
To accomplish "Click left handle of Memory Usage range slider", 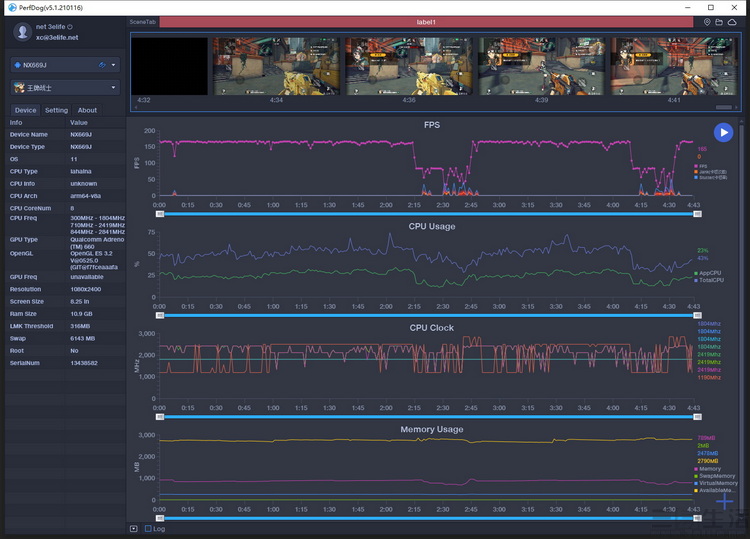I will tap(160, 518).
